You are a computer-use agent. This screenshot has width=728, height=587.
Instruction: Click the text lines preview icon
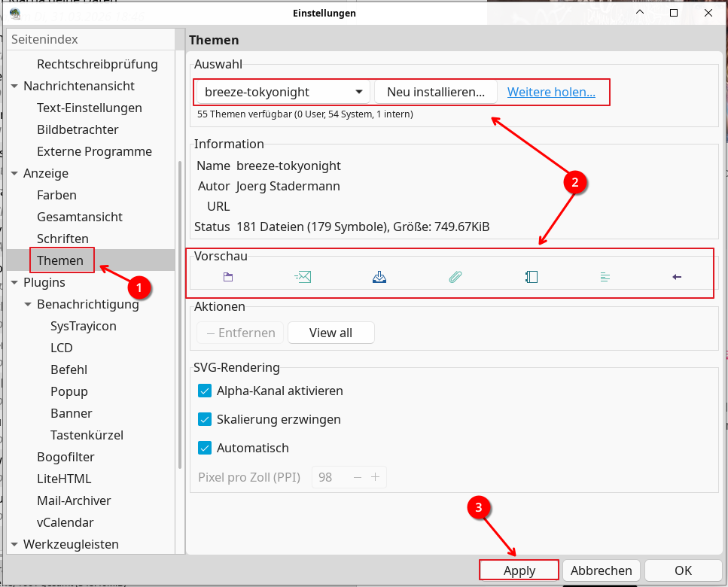(x=605, y=277)
